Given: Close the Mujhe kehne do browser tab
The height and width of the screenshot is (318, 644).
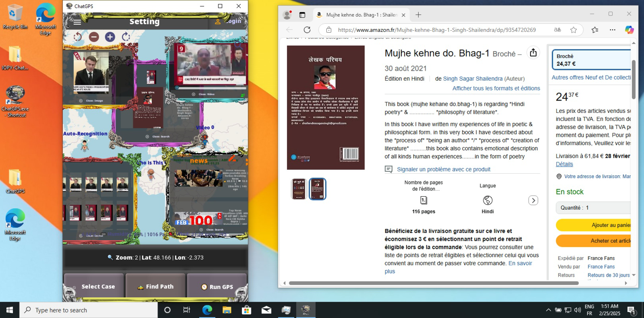Looking at the screenshot, I should (403, 15).
